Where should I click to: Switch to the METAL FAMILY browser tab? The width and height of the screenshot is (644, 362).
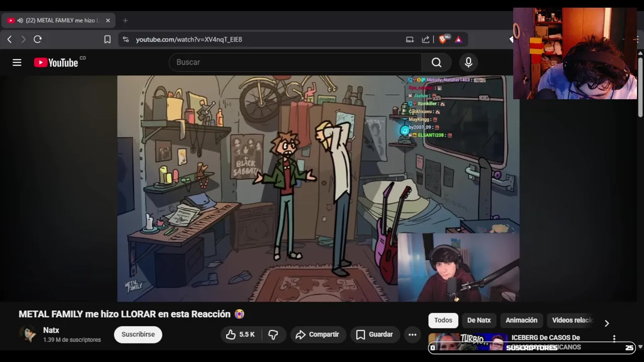58,21
